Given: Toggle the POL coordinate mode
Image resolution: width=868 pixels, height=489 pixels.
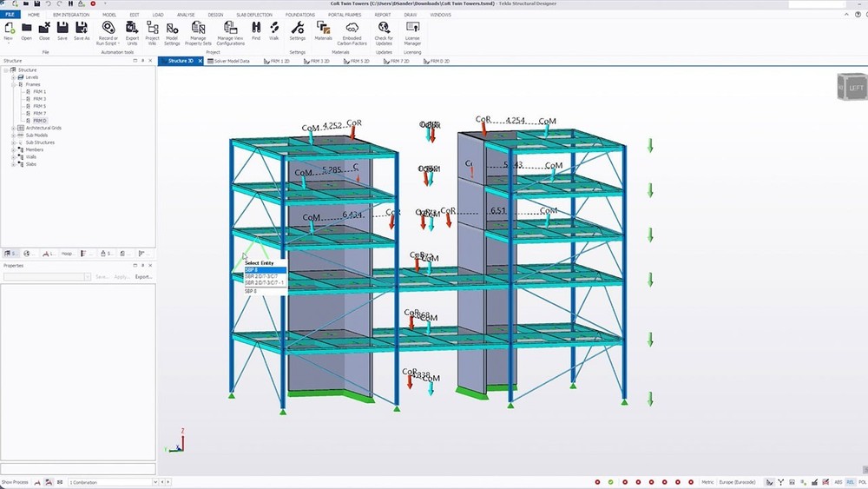Looking at the screenshot, I should pyautogui.click(x=863, y=482).
